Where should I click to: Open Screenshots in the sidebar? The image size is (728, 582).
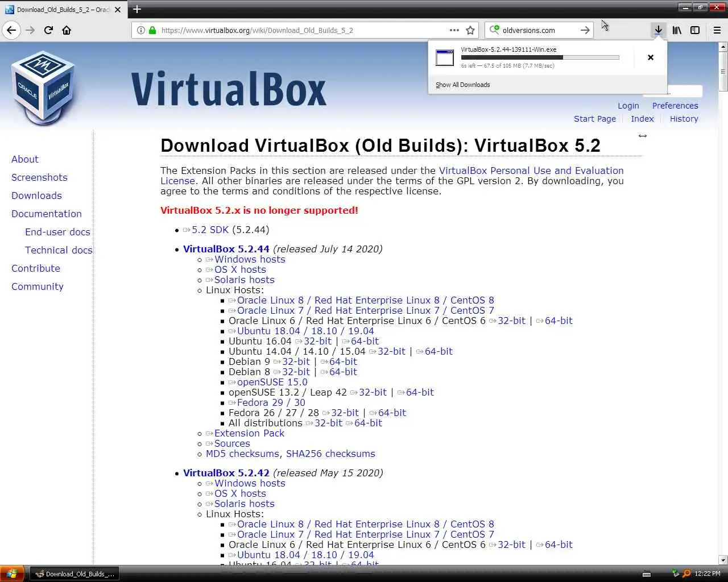[39, 177]
